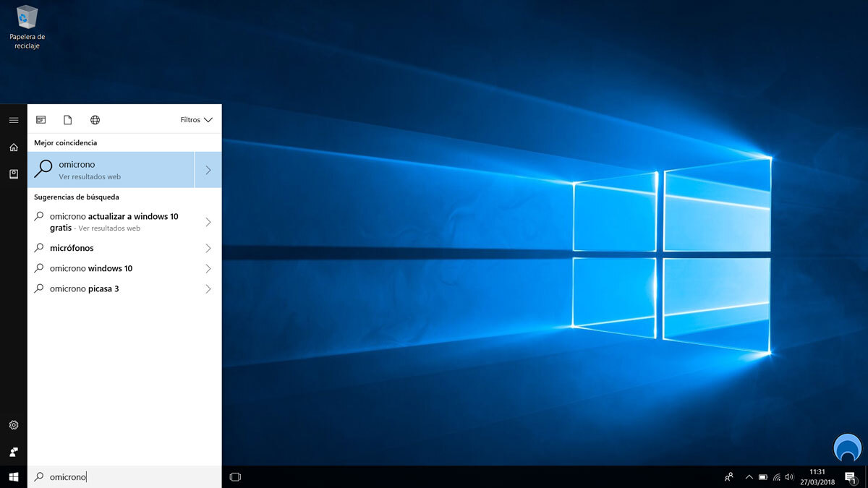Screen dimensions: 868x488
Task: Expand the 'omicrono windows 10' suggestion arrow
Action: (x=209, y=268)
